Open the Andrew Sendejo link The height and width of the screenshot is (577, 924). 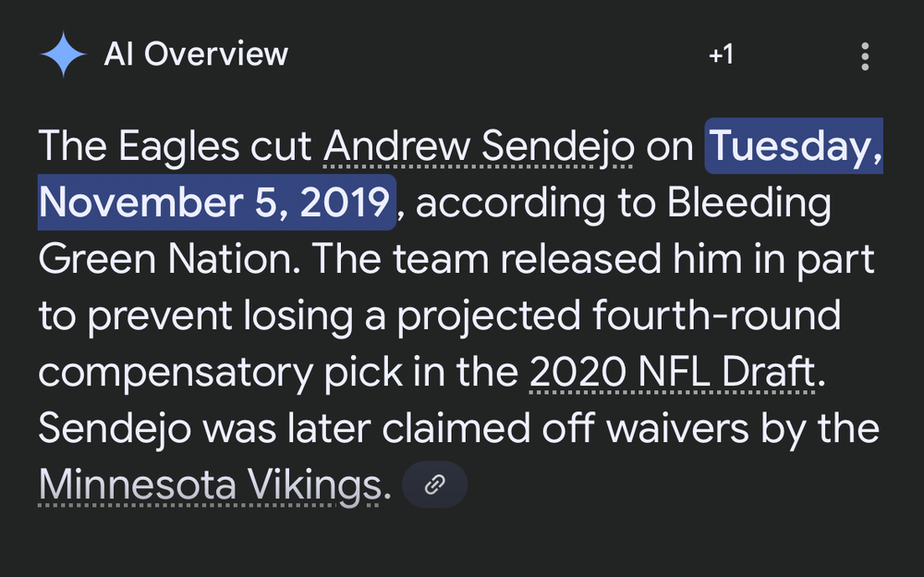pos(478,147)
